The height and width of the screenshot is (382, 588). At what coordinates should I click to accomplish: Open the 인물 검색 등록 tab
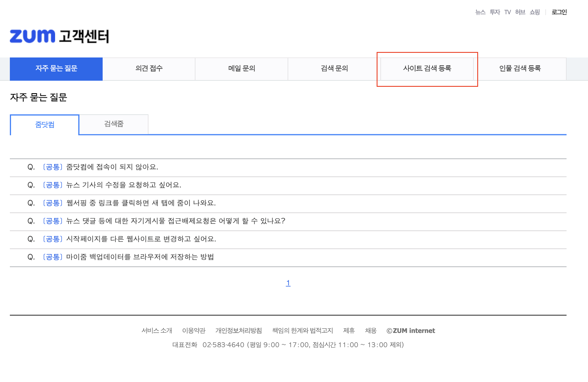[x=520, y=69]
